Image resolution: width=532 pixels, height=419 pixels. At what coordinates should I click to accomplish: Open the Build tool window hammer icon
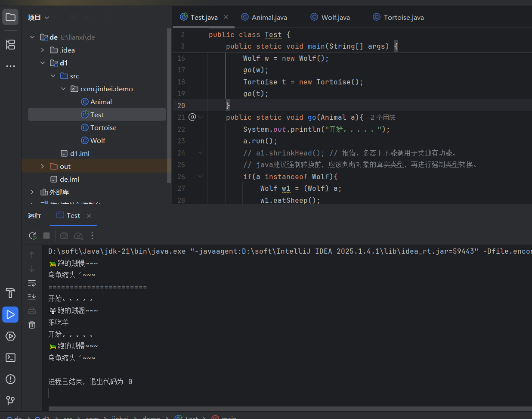[11, 293]
